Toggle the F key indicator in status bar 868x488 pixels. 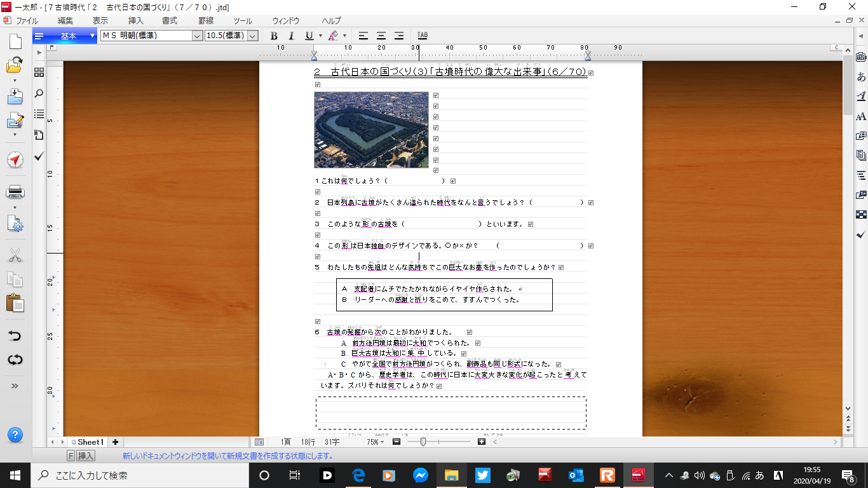point(71,456)
